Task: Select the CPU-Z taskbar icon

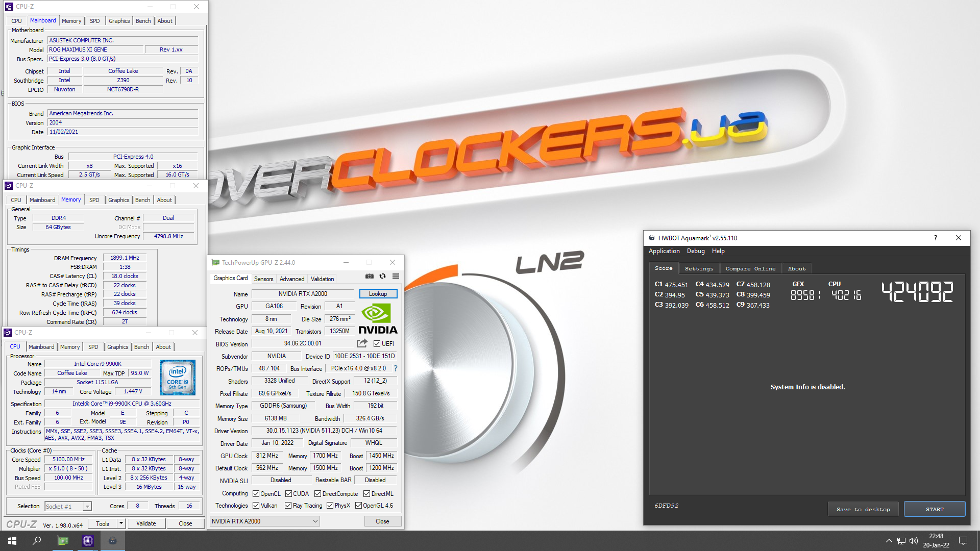Action: pos(88,541)
